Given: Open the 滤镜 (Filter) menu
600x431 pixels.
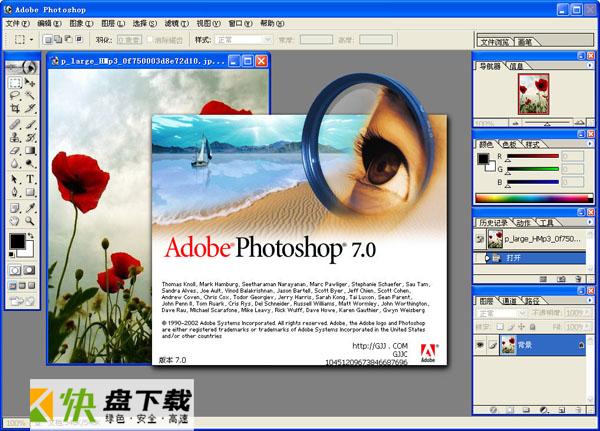Looking at the screenshot, I should (177, 23).
